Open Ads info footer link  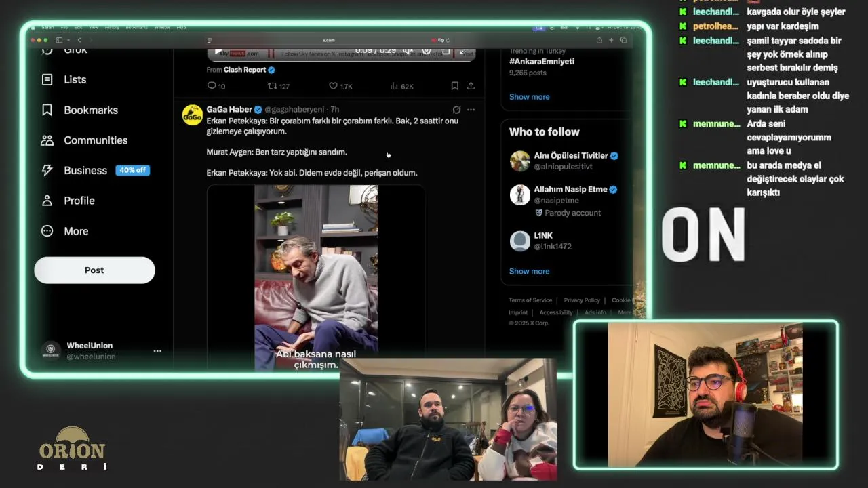595,312
